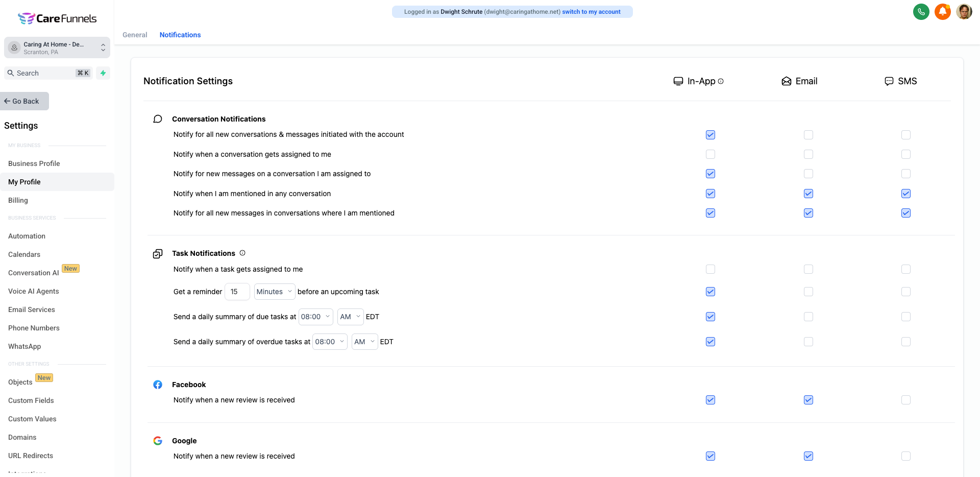Click the reminder minutes number field
Screen dimensions: 980x477
tap(237, 292)
